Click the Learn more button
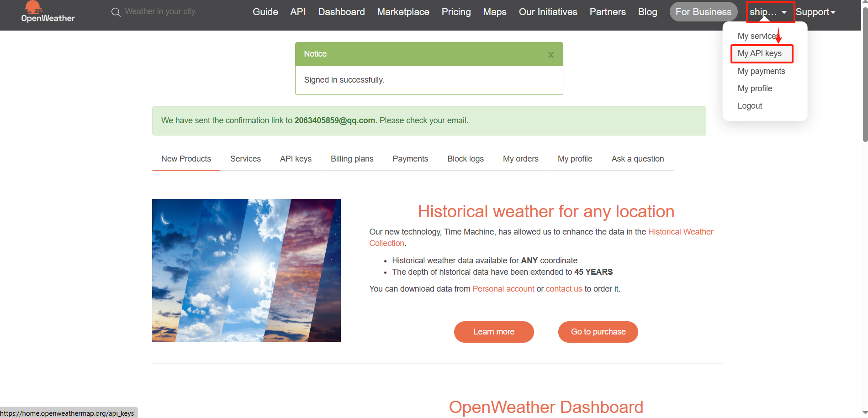The height and width of the screenshot is (418, 868). coord(494,332)
